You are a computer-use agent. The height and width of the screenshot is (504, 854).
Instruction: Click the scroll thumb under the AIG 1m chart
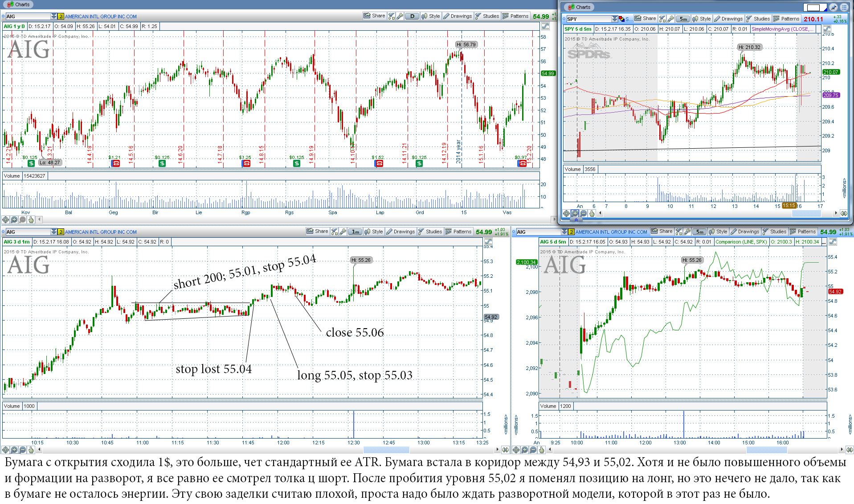[386, 450]
